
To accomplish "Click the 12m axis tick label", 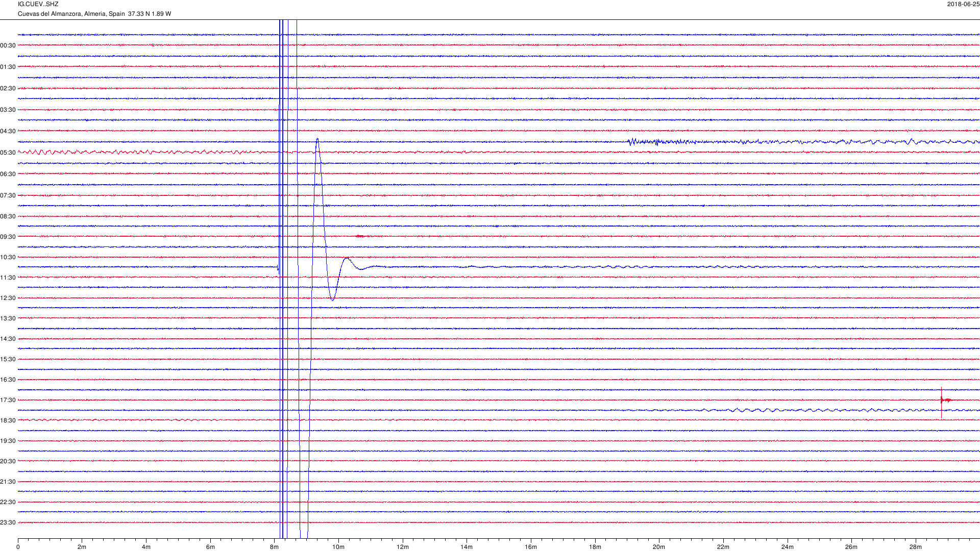I will click(403, 547).
